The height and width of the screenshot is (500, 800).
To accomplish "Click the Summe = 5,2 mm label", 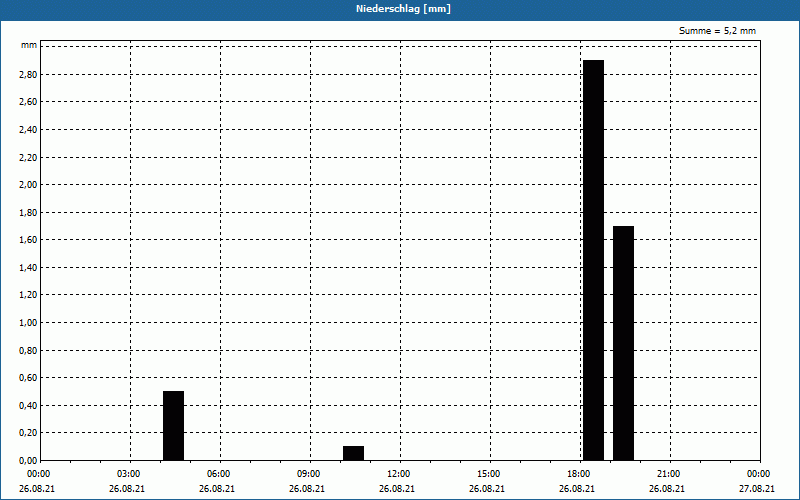I will pos(717,31).
